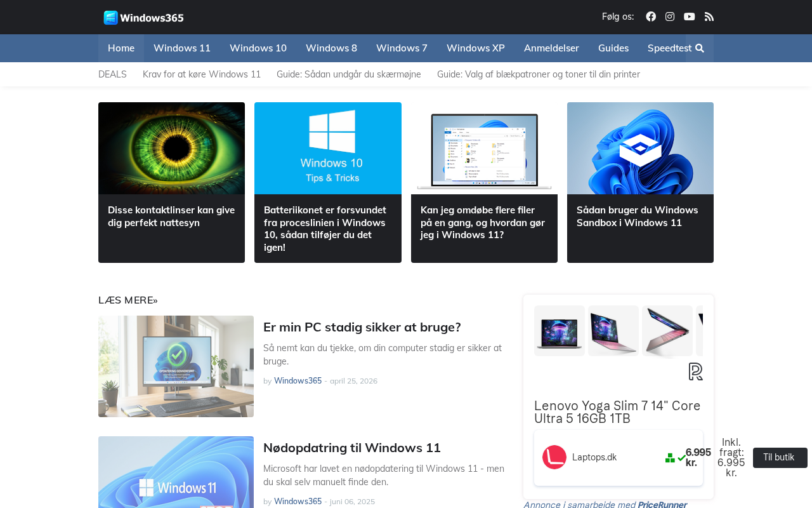Viewport: 812px width, 508px height.
Task: Open the Windows XP menu item
Action: pyautogui.click(x=476, y=48)
